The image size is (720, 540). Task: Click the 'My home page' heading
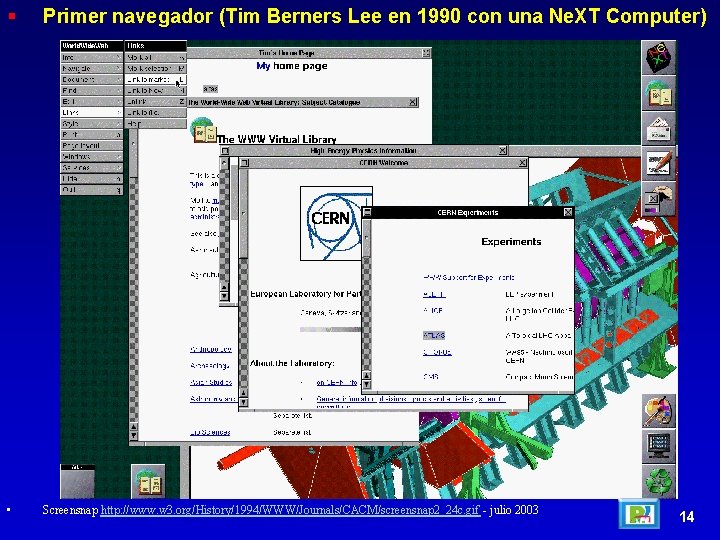(292, 66)
